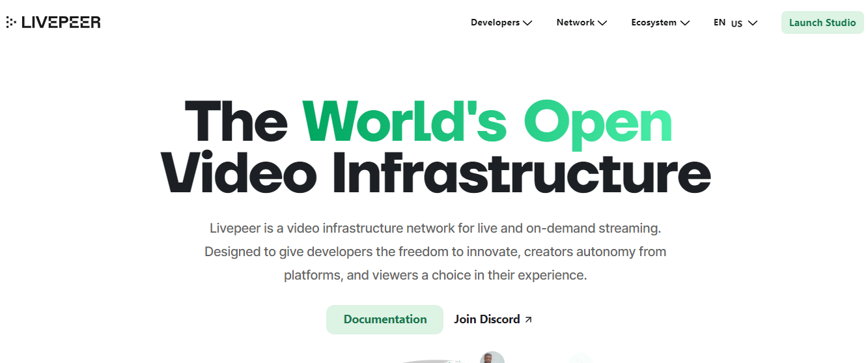868x363 pixels.
Task: Follow the Join Discord link
Action: pyautogui.click(x=493, y=319)
